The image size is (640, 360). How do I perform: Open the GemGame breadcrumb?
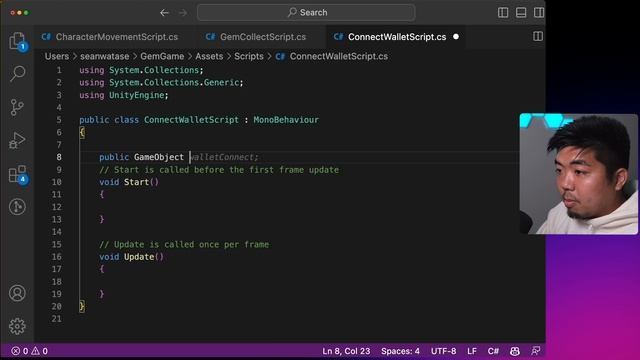click(162, 56)
